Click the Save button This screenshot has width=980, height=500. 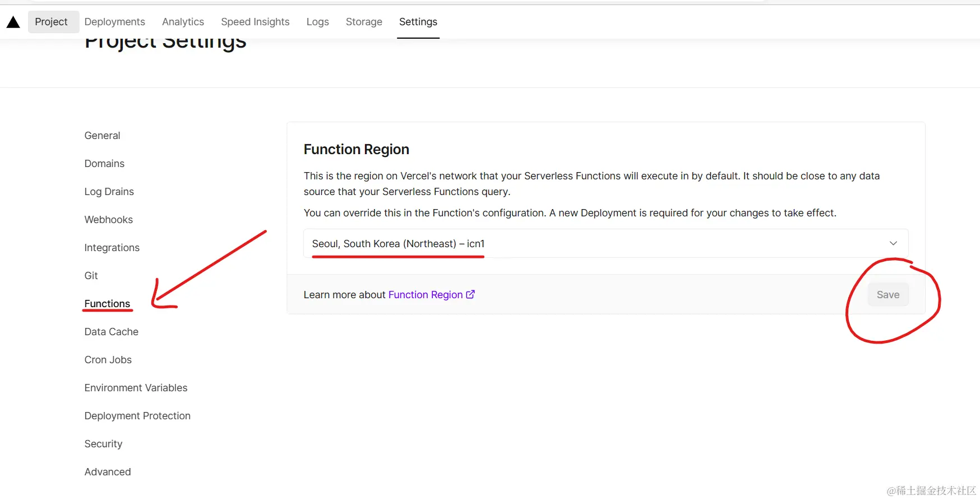888,295
